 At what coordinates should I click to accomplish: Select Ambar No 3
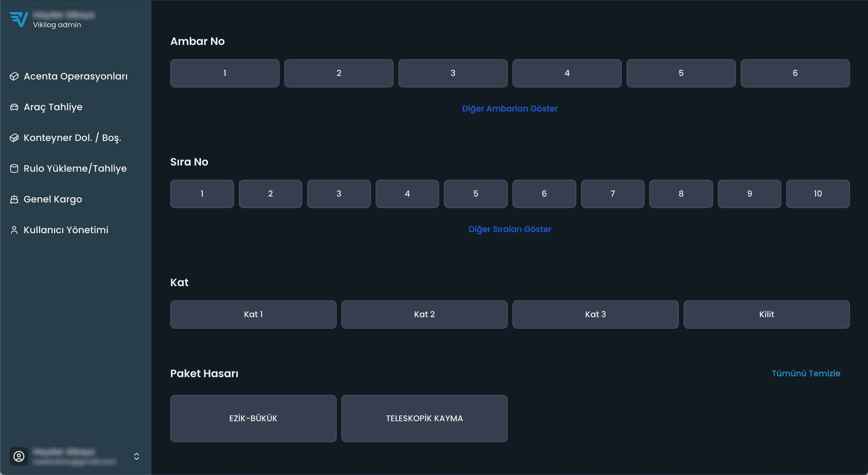tap(452, 73)
